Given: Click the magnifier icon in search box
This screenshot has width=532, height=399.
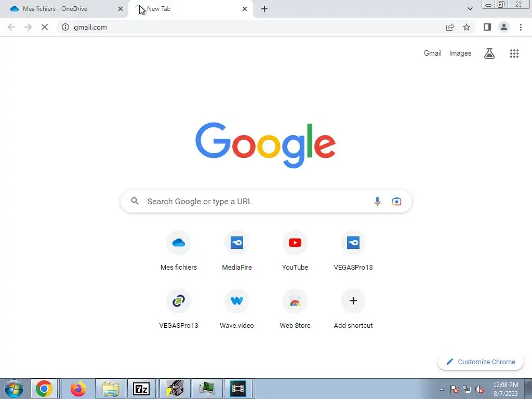Looking at the screenshot, I should pyautogui.click(x=135, y=201).
